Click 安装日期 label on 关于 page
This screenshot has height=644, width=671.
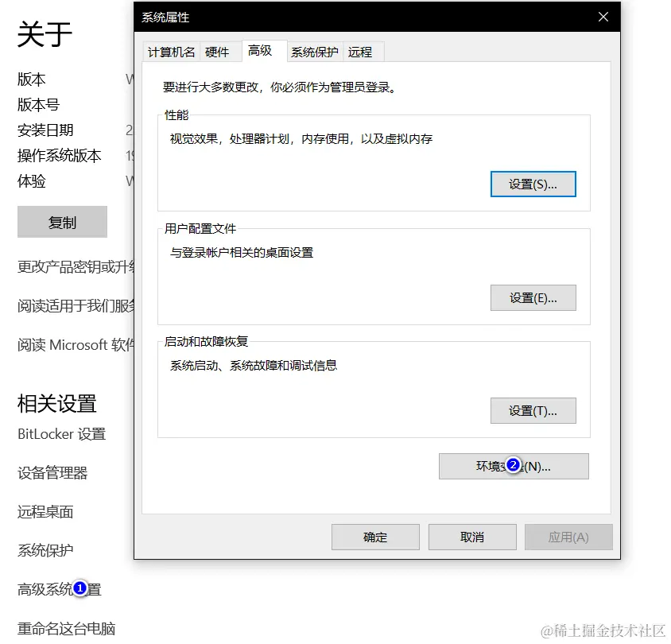[x=45, y=130]
